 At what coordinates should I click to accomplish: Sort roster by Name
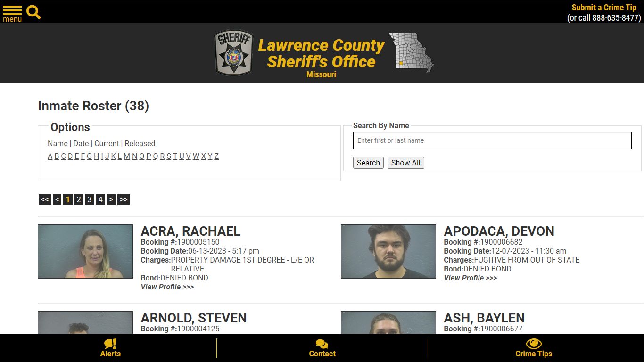tap(58, 143)
